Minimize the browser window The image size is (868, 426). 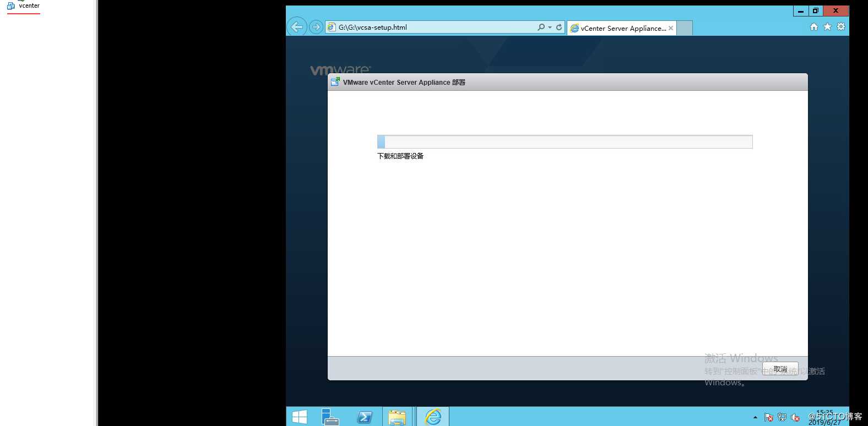pyautogui.click(x=801, y=10)
